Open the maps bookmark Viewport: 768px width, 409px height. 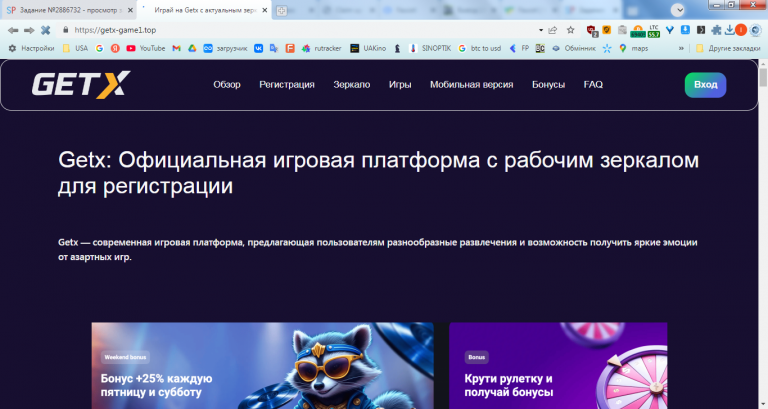click(x=634, y=48)
